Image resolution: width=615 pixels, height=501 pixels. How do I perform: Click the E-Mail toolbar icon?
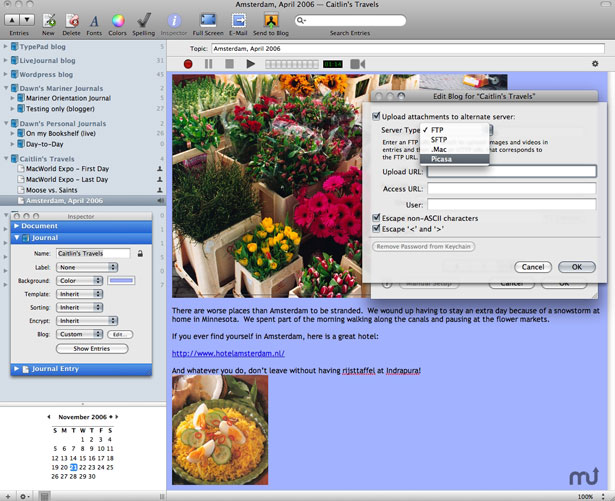click(238, 20)
